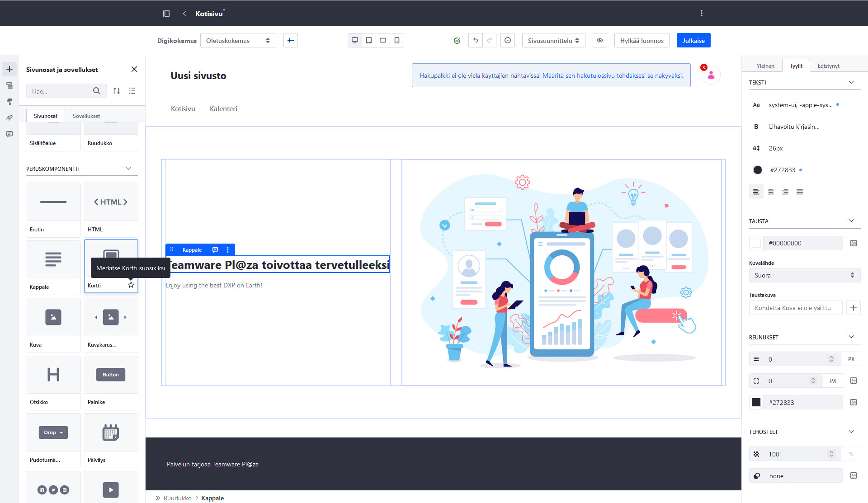The image size is (868, 503).
Task: Open the user avatar with notifications
Action: pos(711,75)
